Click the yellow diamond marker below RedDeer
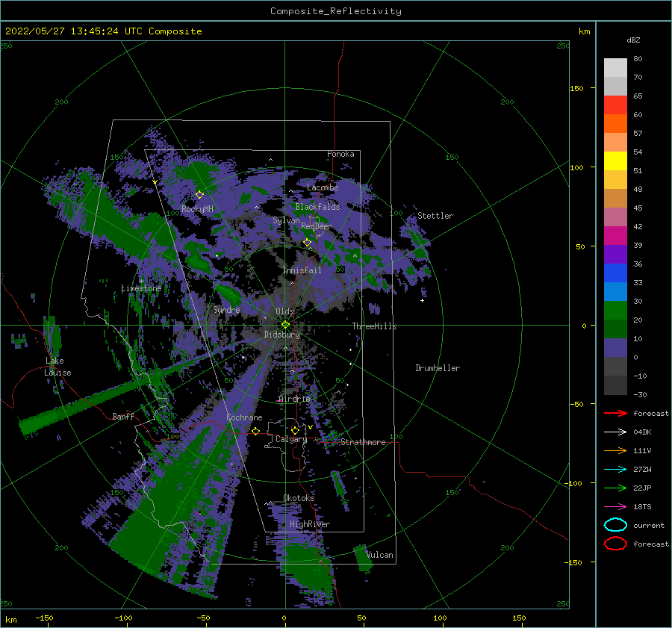This screenshot has height=628, width=672. (x=307, y=243)
